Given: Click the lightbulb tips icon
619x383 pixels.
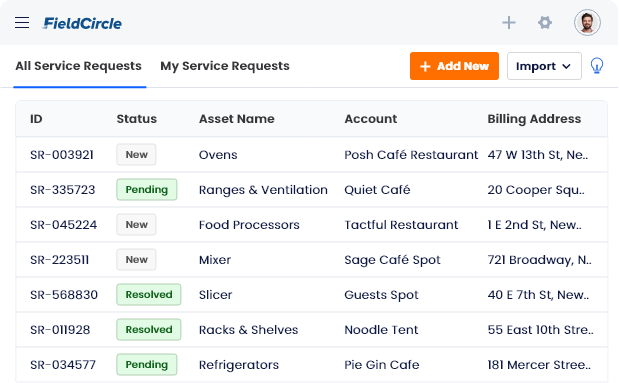Looking at the screenshot, I should click(597, 66).
